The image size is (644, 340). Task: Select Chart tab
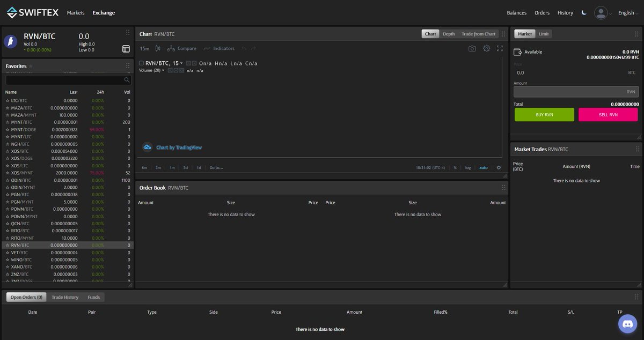point(430,34)
